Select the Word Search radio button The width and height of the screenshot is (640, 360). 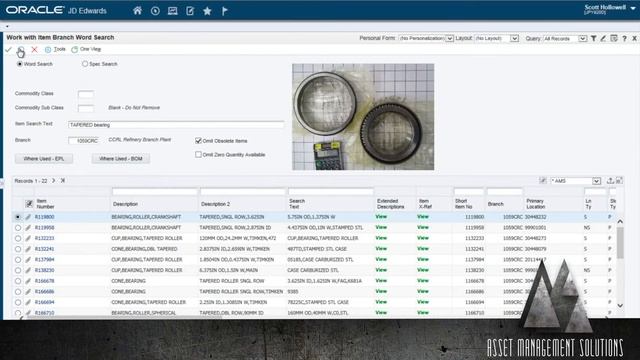[x=19, y=64]
